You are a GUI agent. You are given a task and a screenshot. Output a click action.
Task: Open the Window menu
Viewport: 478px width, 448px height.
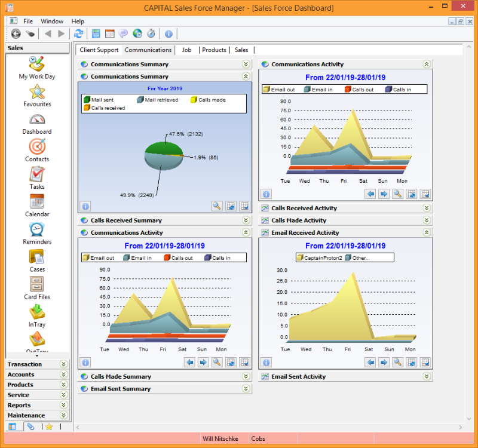(52, 22)
